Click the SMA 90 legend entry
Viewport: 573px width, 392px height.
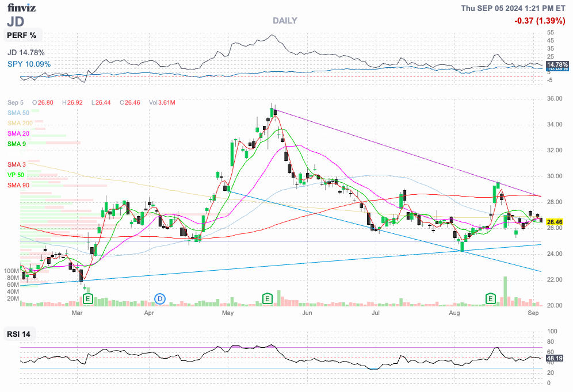point(18,186)
